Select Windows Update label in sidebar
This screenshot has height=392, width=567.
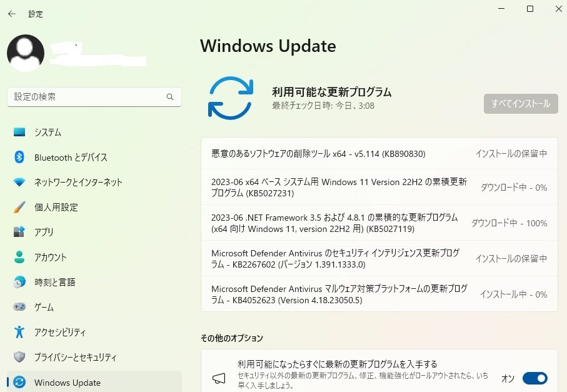[x=68, y=382]
